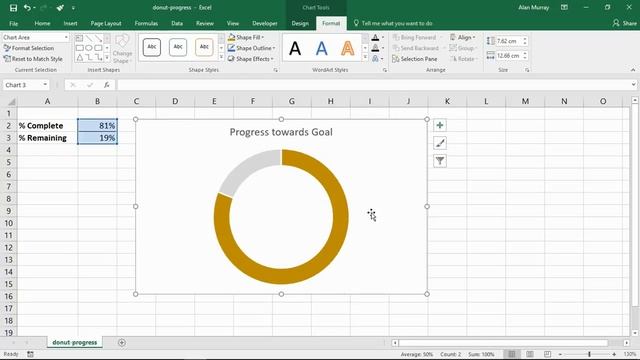Switch to the Formulas tab
Viewport: 640px width, 360px height.
(146, 24)
